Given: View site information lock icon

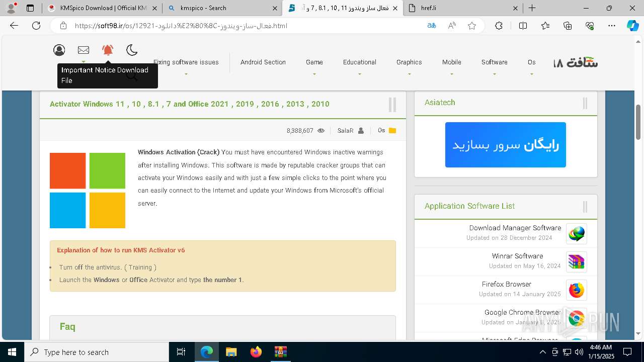Looking at the screenshot, I should [63, 26].
